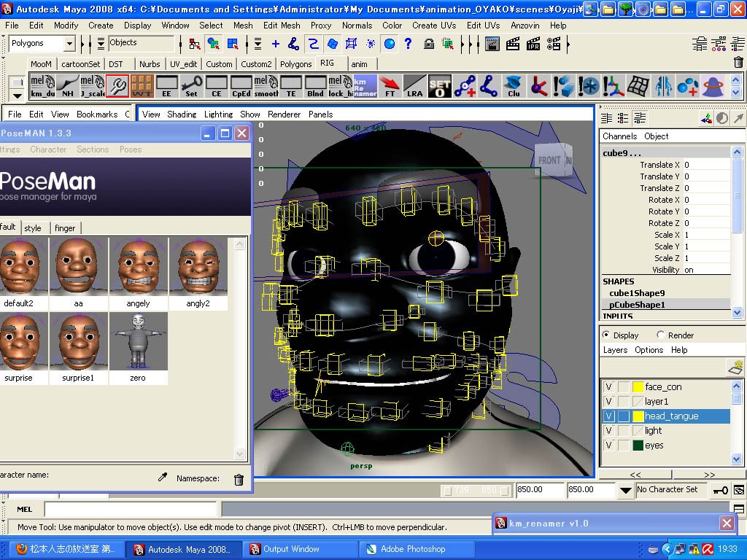747x560 pixels.
Task: Click yellow color swatch of face_con layer
Action: (638, 386)
